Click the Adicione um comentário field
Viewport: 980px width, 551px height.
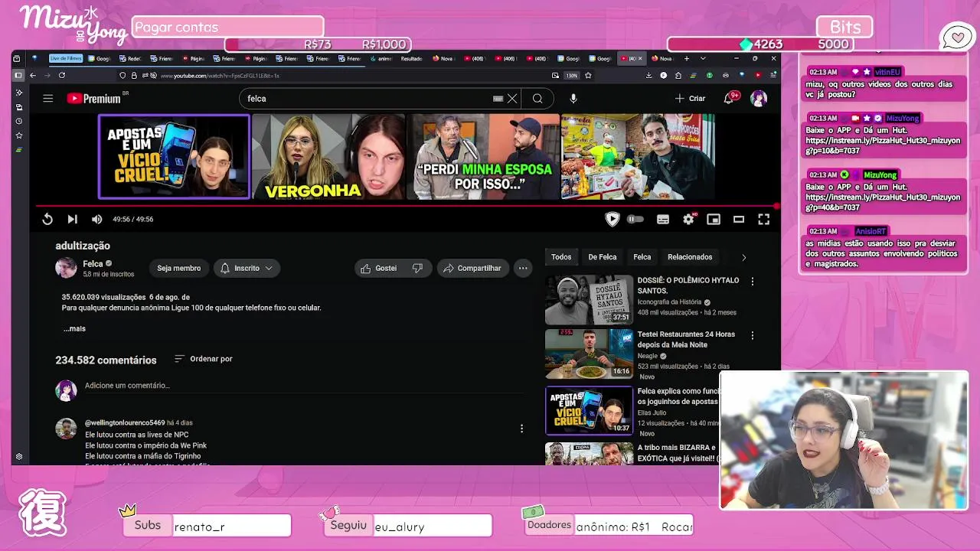point(306,386)
